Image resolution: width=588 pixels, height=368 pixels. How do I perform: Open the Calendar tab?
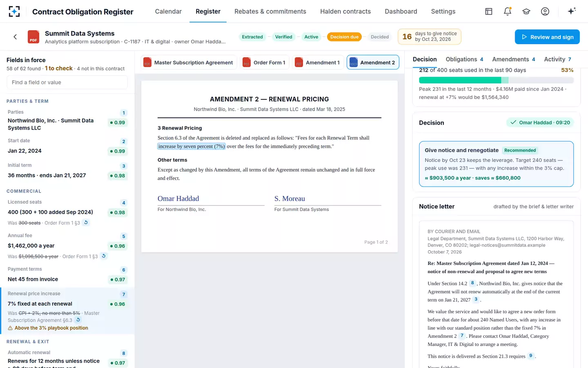click(x=168, y=11)
